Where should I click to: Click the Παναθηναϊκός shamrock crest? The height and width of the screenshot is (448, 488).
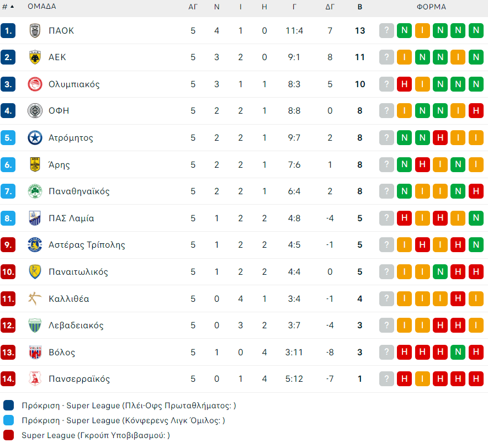[x=35, y=191]
